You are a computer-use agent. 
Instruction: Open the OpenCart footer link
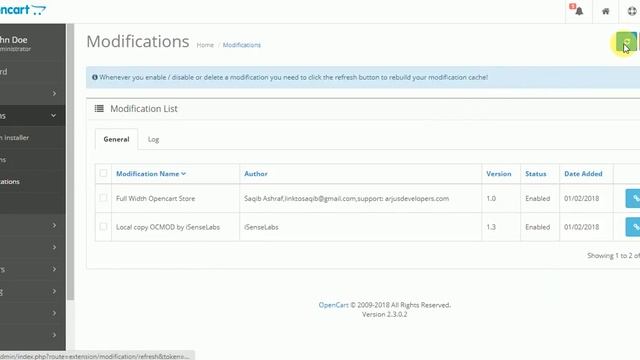click(333, 305)
